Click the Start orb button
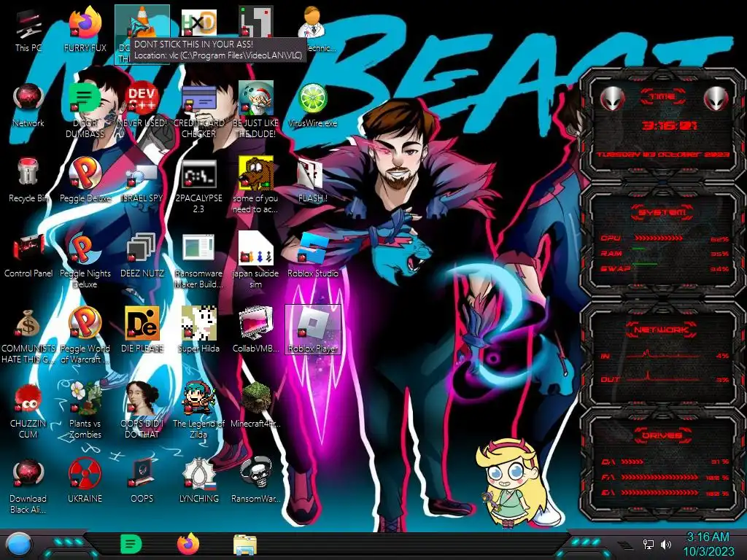Viewport: 747px width, 560px height. coord(20,545)
